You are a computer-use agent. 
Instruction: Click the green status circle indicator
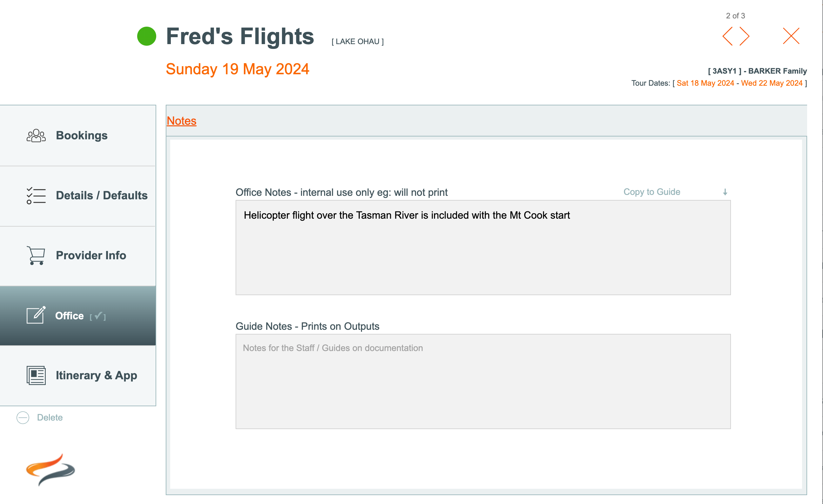147,36
